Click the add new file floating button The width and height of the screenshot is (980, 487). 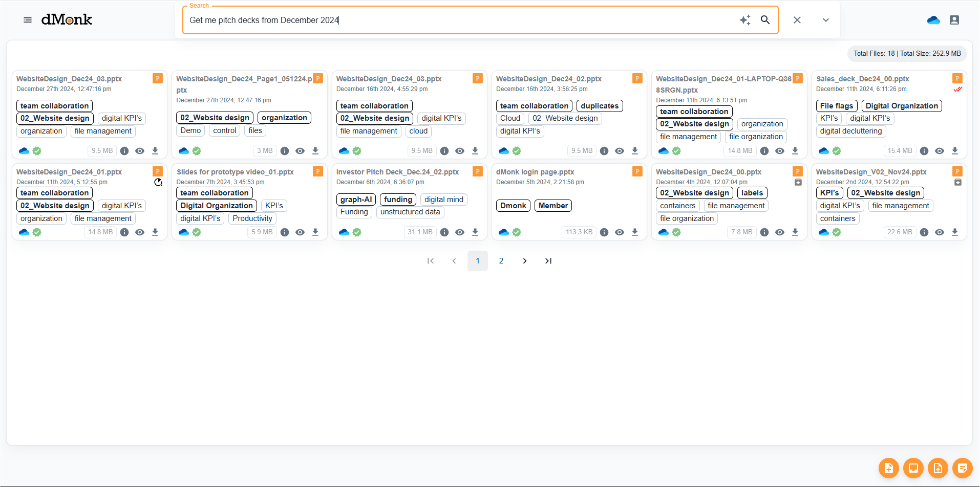[x=888, y=468]
